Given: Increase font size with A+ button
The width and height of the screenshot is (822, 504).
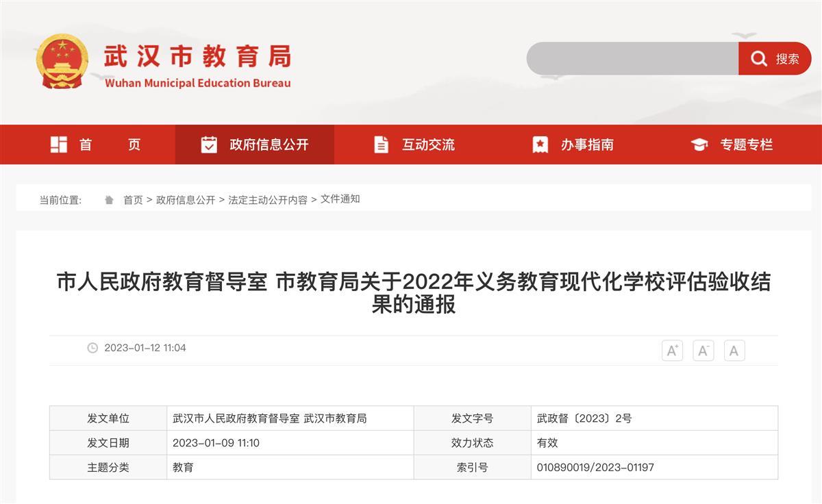Looking at the screenshot, I should 672,351.
